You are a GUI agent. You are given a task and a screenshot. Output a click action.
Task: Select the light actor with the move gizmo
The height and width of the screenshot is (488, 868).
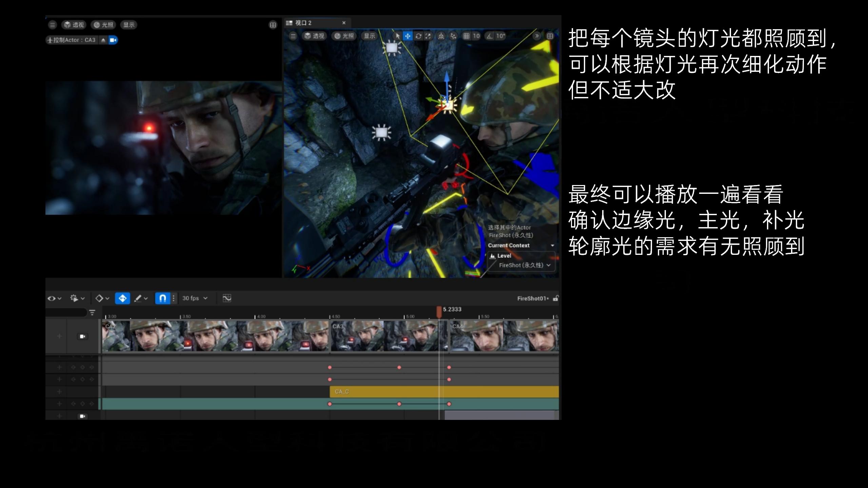point(448,105)
